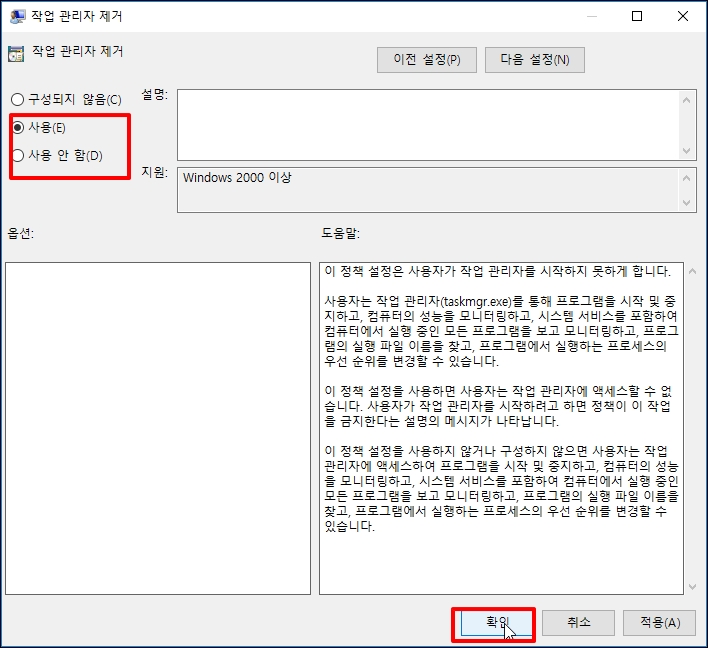Select 사용 안 함(D) radio button

pos(57,156)
